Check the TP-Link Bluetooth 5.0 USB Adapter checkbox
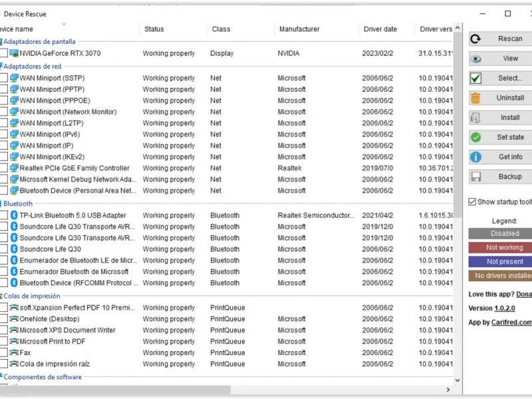Viewport: 532px width, 399px height. click(3, 215)
